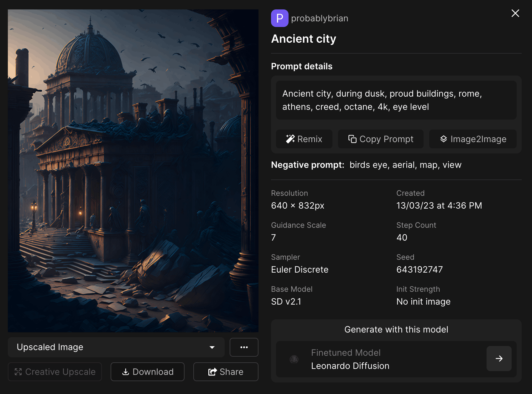Click the Copy Prompt button text
Screen dimensions: 532x394
(x=386, y=139)
